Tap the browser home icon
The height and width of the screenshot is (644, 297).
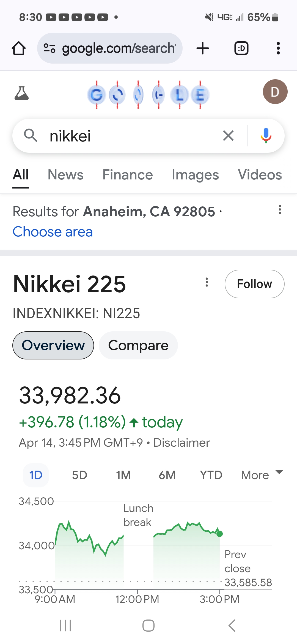[x=19, y=48]
